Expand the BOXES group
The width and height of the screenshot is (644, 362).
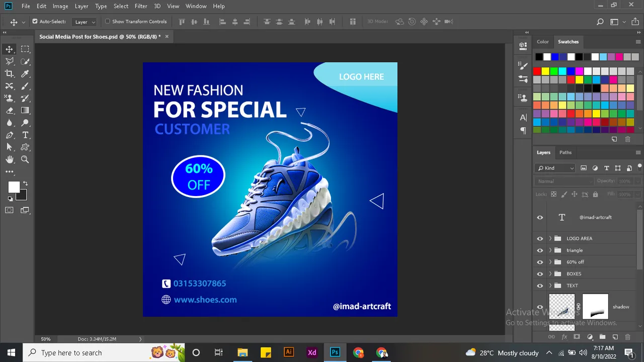click(550, 274)
